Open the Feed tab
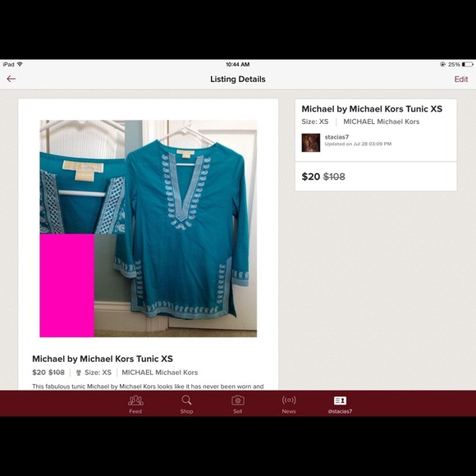476x476 pixels. 135,405
